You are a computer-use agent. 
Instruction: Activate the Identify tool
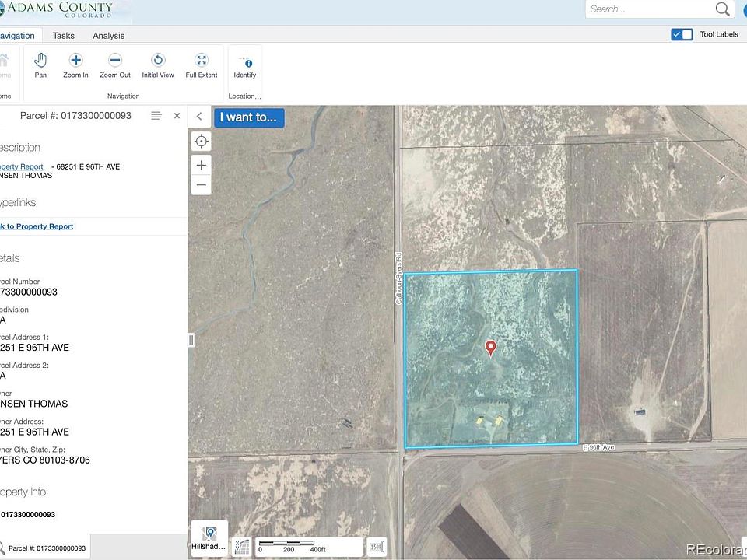coord(245,65)
